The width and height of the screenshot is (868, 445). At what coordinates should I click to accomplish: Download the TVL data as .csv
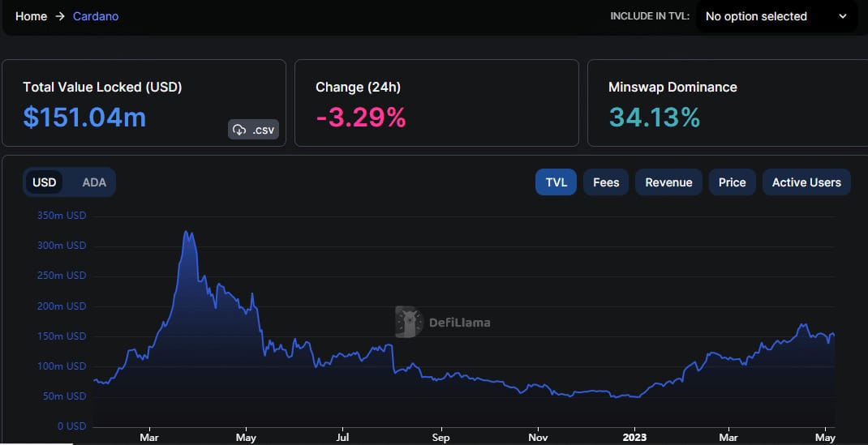pyautogui.click(x=254, y=130)
